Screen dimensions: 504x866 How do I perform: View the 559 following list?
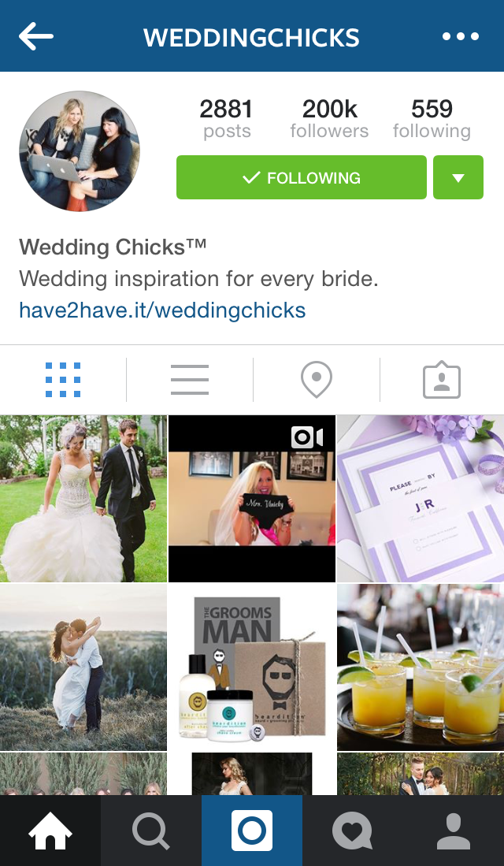432,118
